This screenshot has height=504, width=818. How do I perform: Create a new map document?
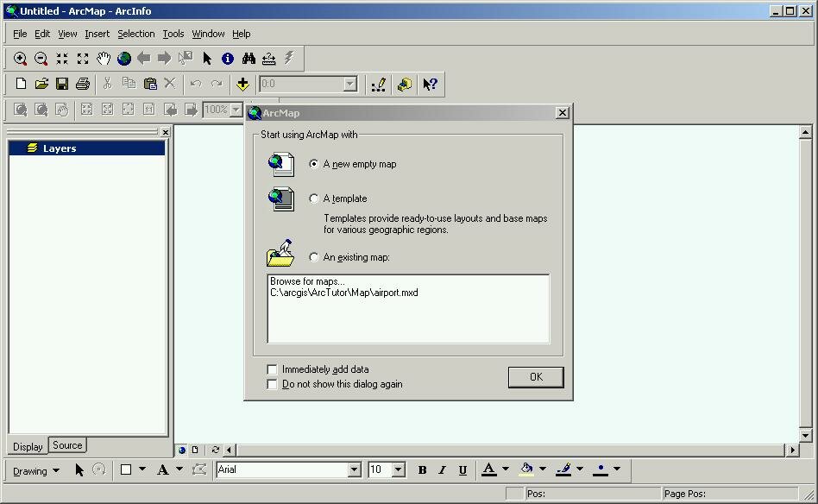[21, 84]
